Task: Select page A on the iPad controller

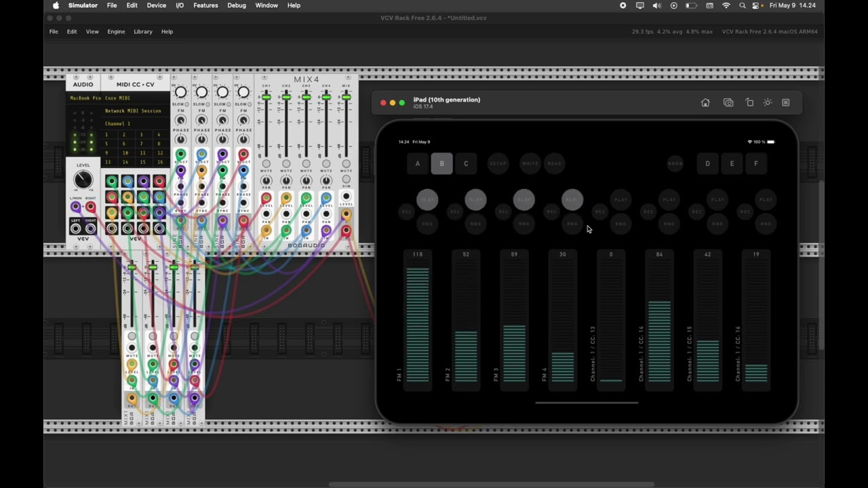Action: (x=418, y=163)
